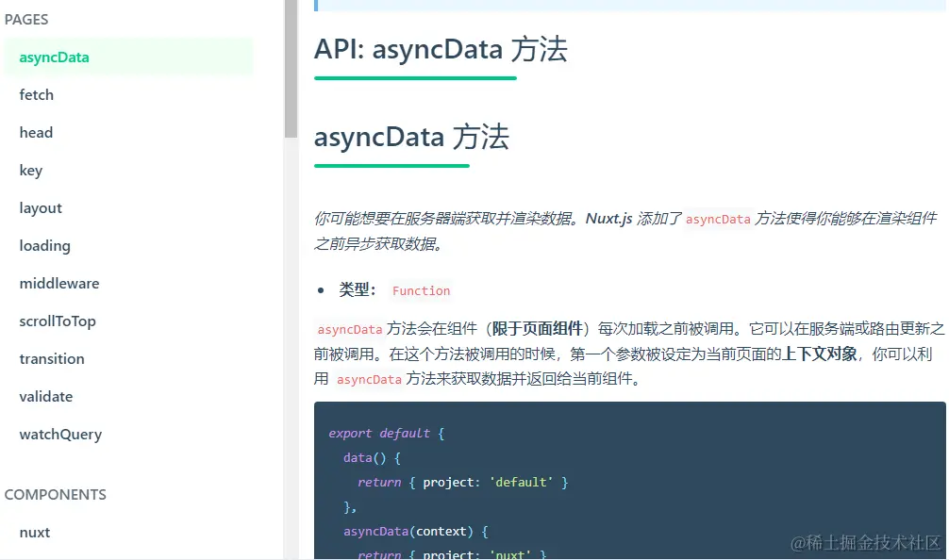Open the middleware sidebar entry
Image resolution: width=949 pixels, height=560 pixels.
(x=59, y=283)
